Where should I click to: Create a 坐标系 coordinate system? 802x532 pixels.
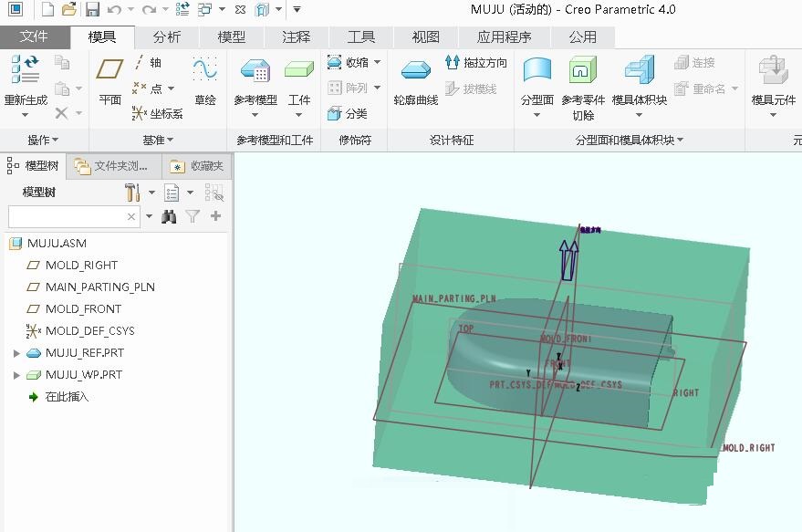point(157,113)
